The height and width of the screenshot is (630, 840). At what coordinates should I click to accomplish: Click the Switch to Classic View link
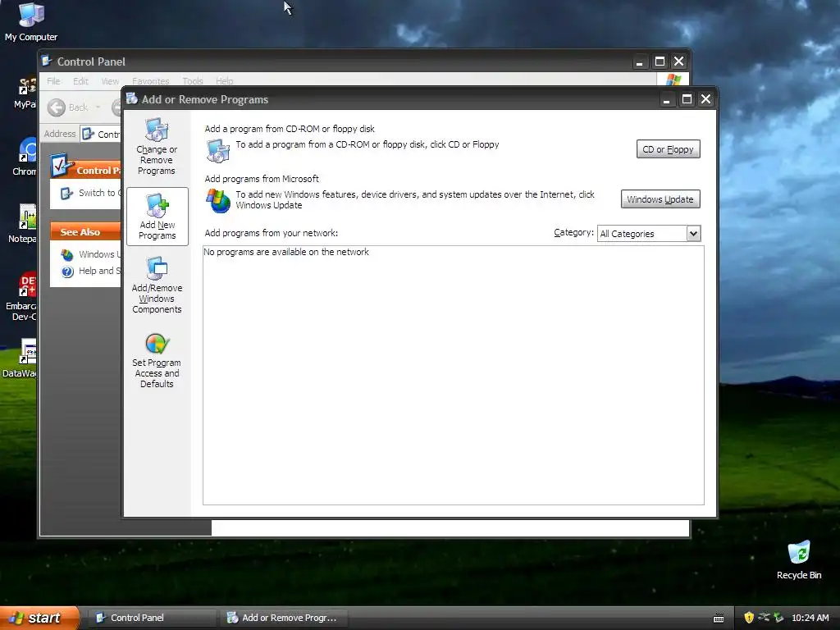pos(91,193)
